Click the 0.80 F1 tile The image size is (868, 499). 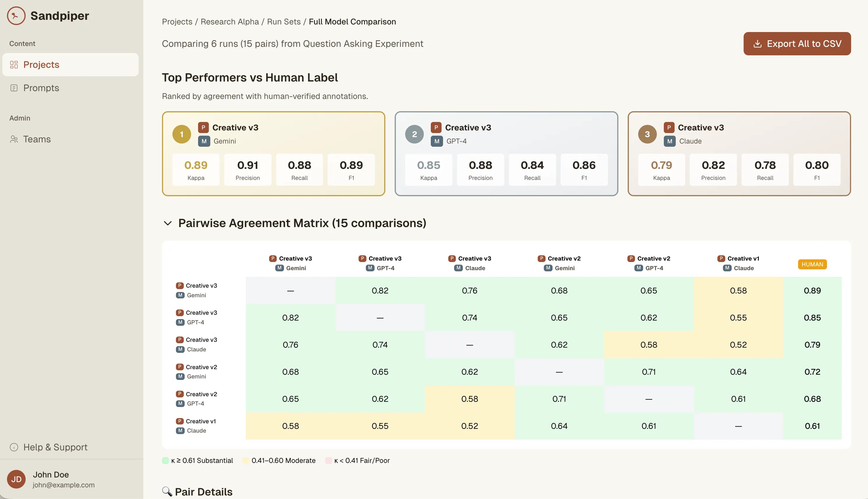click(x=816, y=170)
